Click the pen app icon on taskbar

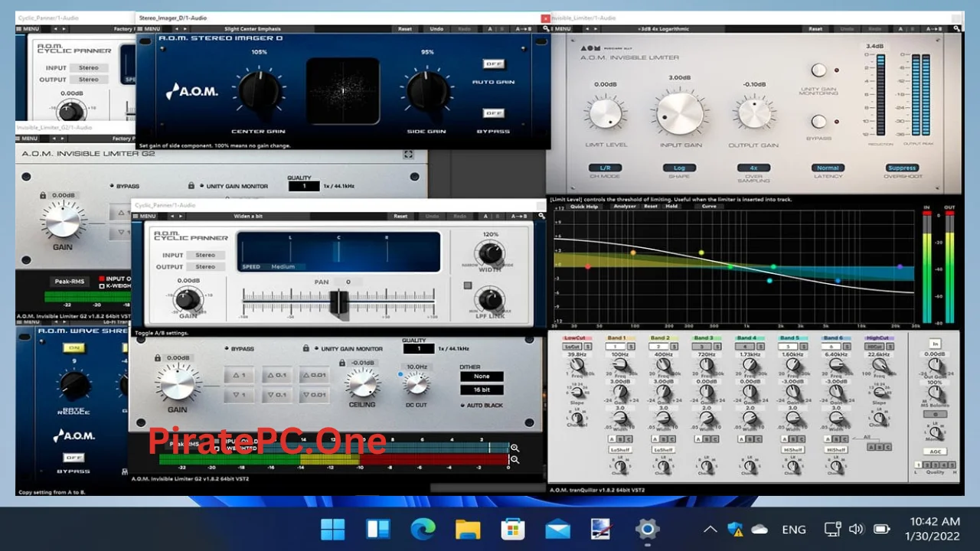click(x=602, y=529)
